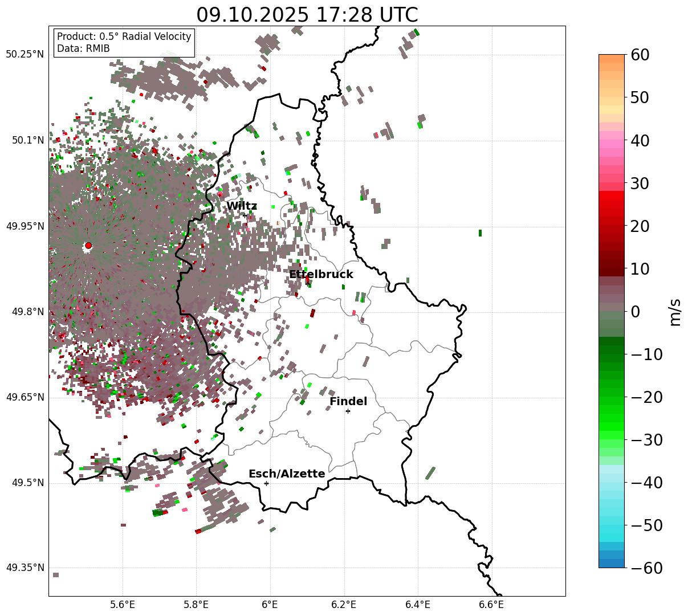Click the 50.1°N latitude label
688x616 pixels.
[x=27, y=140]
